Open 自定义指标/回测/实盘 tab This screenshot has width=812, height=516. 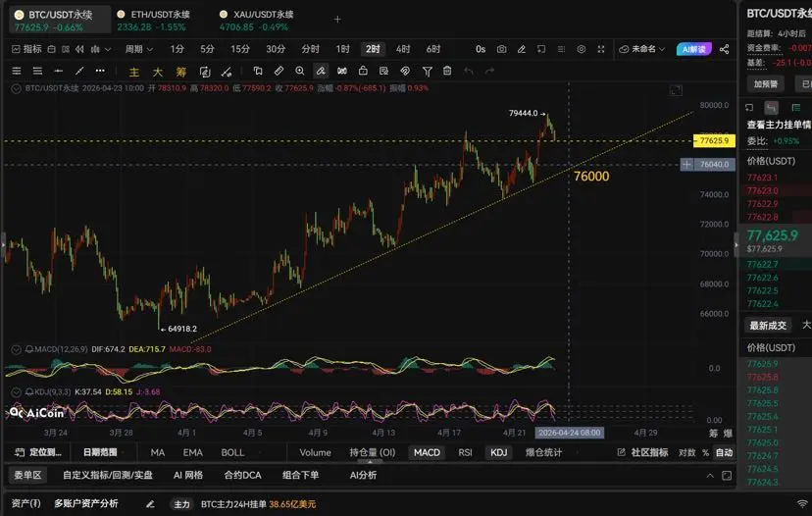click(108, 475)
